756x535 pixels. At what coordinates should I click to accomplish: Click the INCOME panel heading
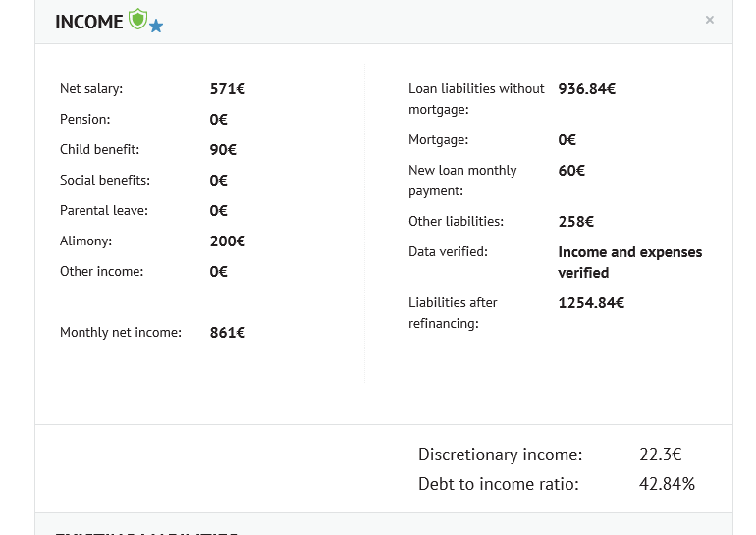tap(89, 22)
